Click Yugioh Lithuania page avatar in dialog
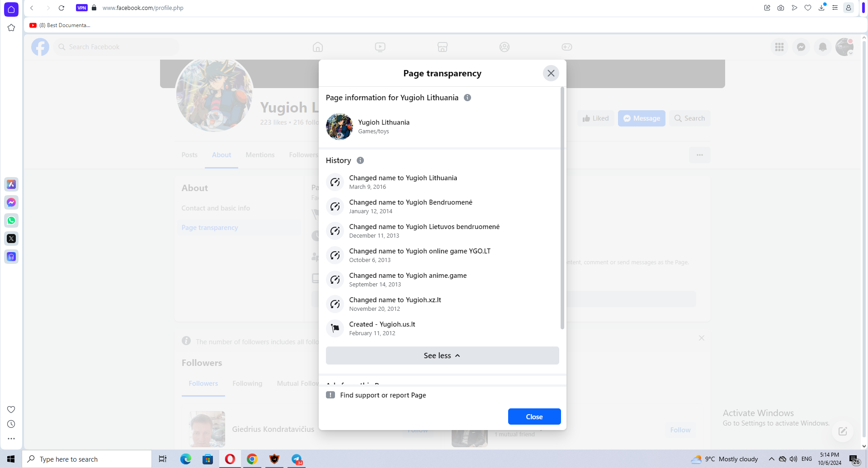This screenshot has width=868, height=468. 340,126
